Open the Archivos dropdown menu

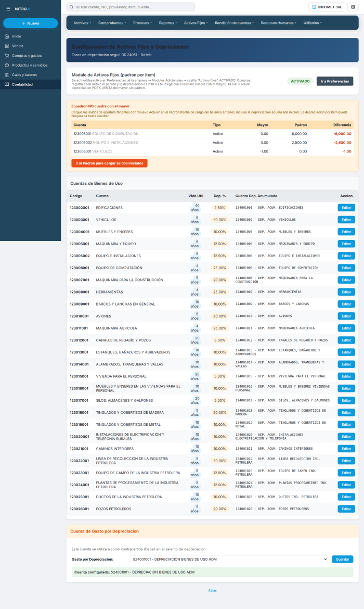click(x=82, y=23)
